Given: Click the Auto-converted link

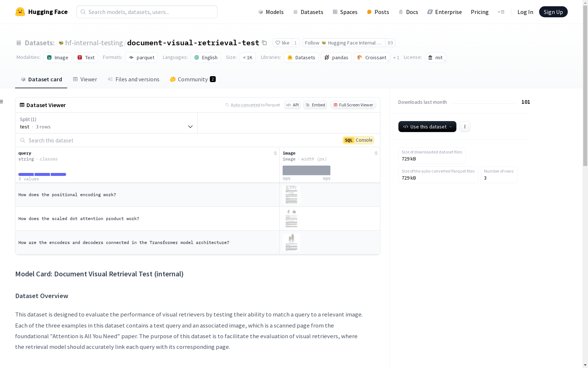Looking at the screenshot, I should (x=245, y=105).
